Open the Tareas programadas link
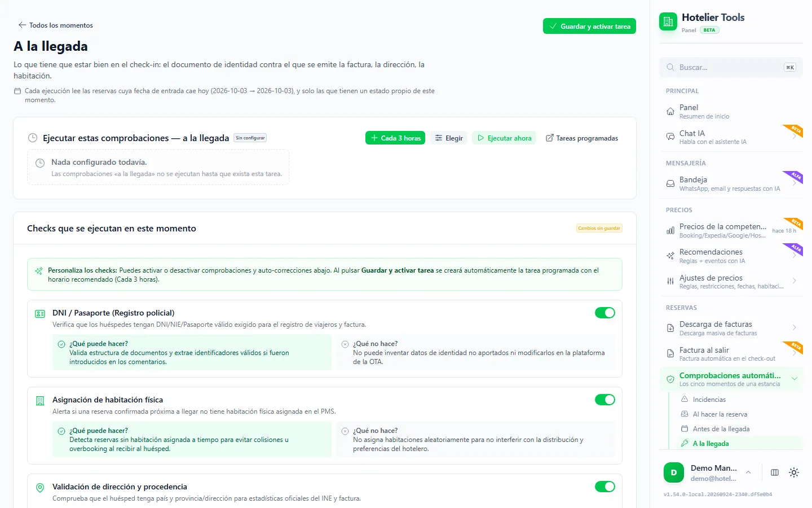812x508 pixels. (582, 138)
